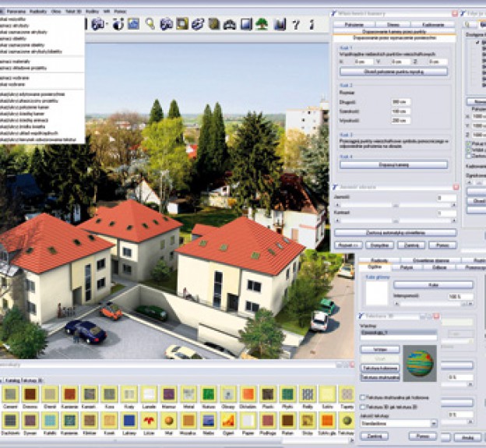Click the Kontrast slider handle
Screen dimensions: 486x448
[396, 220]
